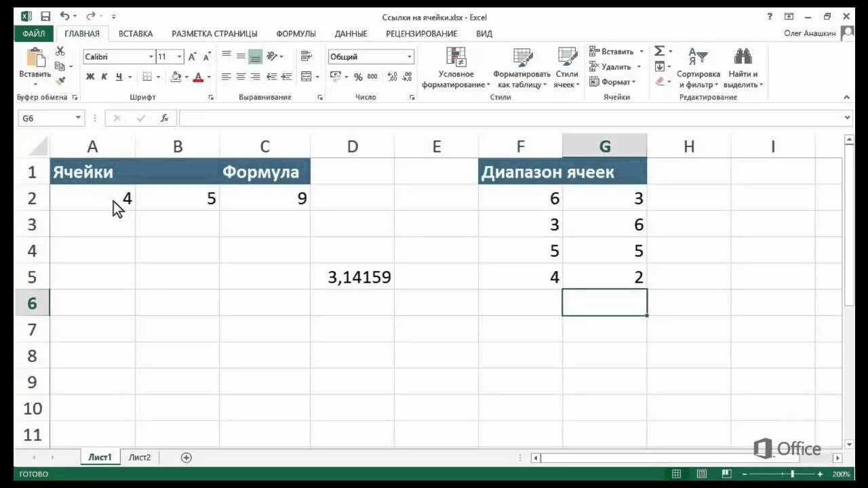The height and width of the screenshot is (488, 868).
Task: Click the Copy icon in clipboard group
Action: 60,66
